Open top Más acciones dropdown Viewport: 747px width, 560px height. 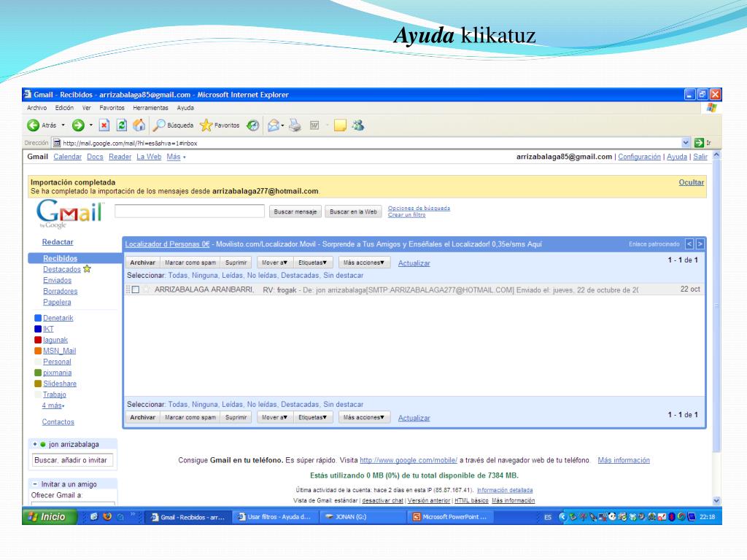(364, 262)
